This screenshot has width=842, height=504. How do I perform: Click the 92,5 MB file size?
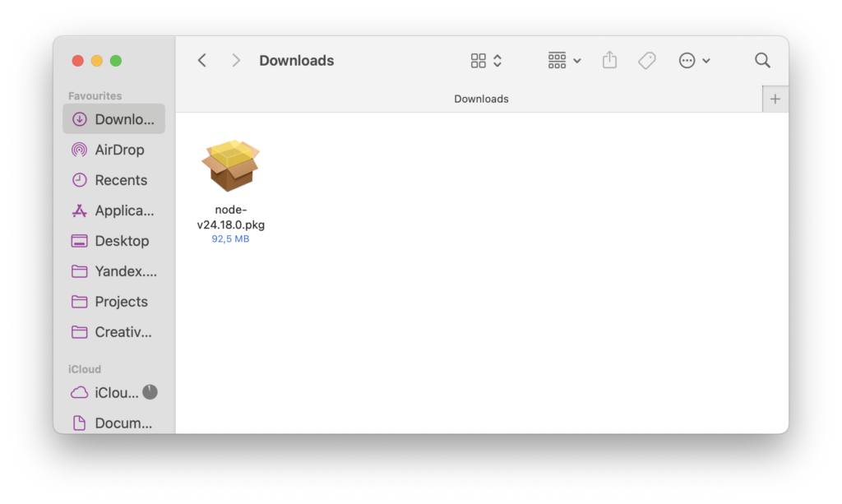point(230,239)
